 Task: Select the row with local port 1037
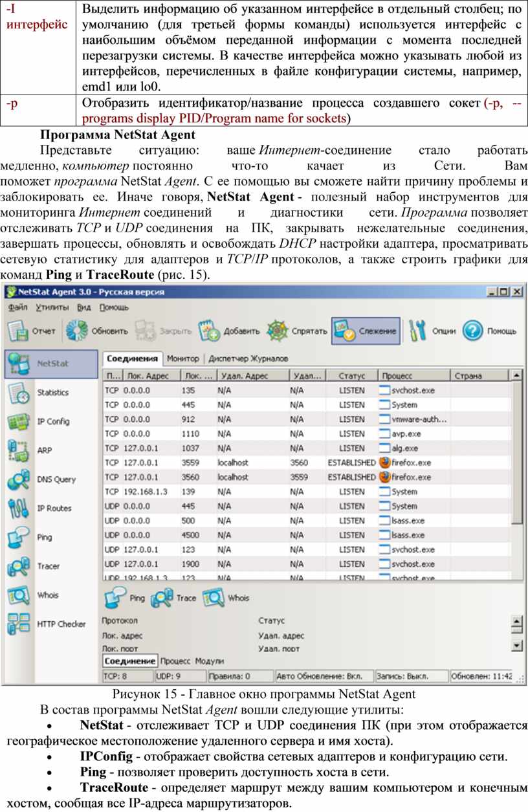coord(306,448)
